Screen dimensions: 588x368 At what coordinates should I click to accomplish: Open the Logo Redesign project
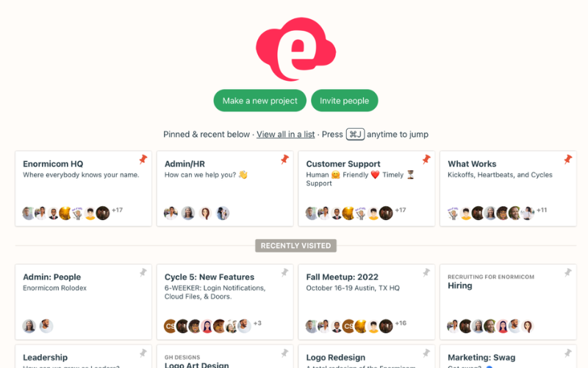click(x=336, y=358)
